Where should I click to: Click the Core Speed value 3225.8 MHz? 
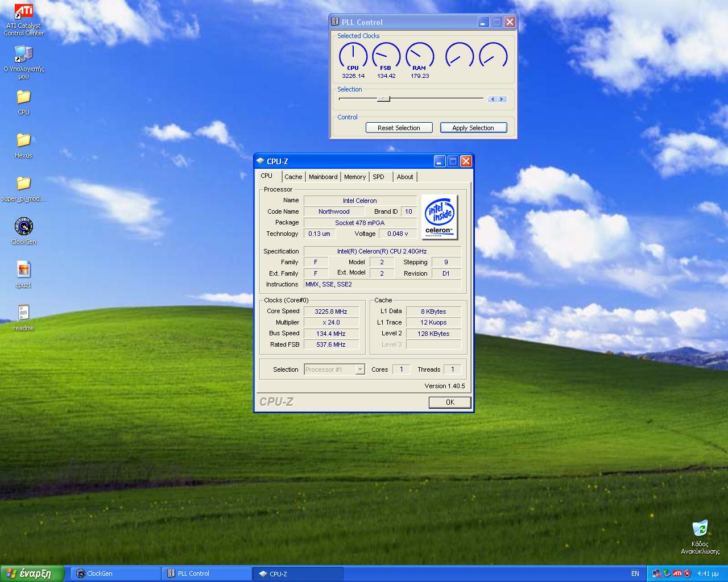[x=332, y=311]
